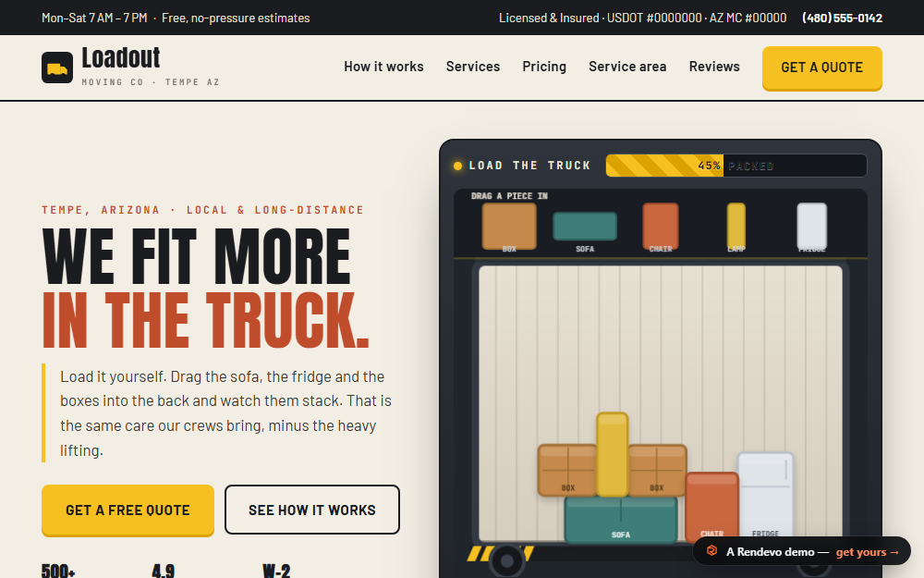Click the GET A FREE QUOTE button

click(x=128, y=510)
